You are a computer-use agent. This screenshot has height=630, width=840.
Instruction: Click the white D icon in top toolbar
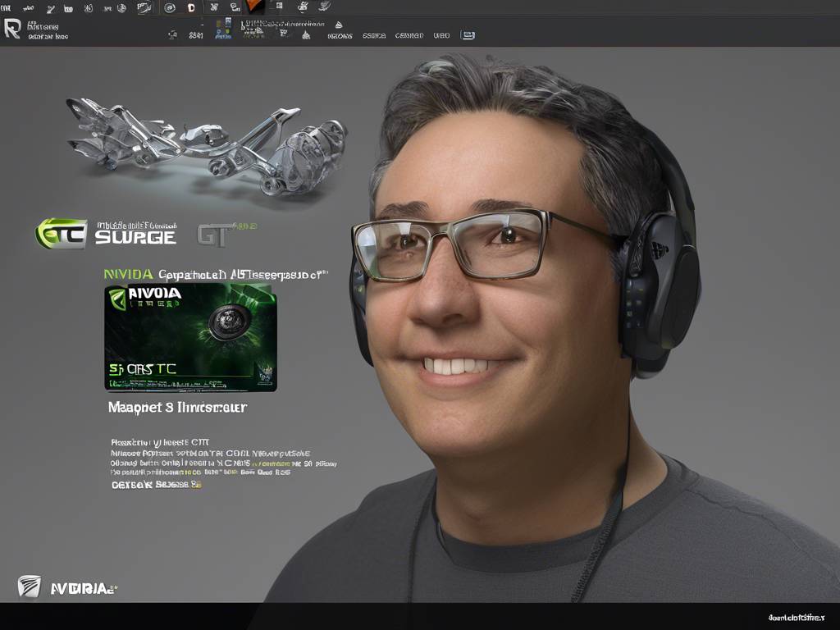pyautogui.click(x=191, y=8)
